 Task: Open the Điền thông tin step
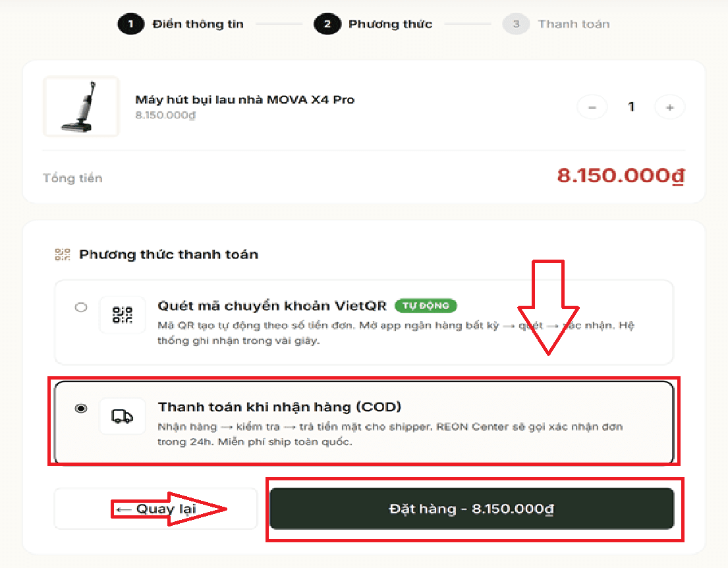(x=198, y=24)
